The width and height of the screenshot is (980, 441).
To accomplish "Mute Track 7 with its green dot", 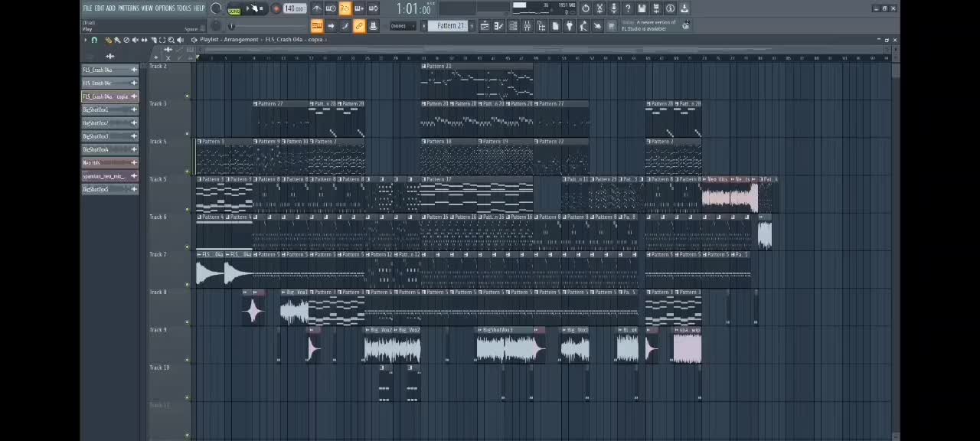I will coord(187,284).
